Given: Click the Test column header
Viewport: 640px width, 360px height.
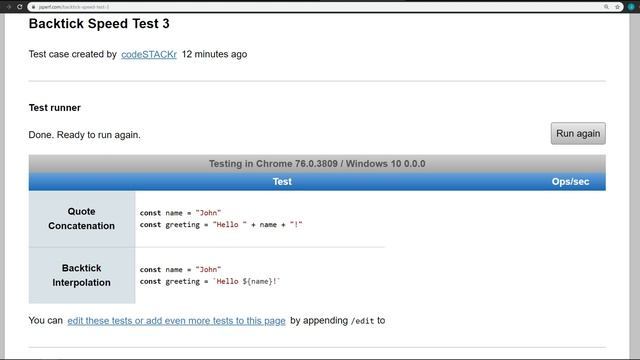Looking at the screenshot, I should (x=282, y=182).
